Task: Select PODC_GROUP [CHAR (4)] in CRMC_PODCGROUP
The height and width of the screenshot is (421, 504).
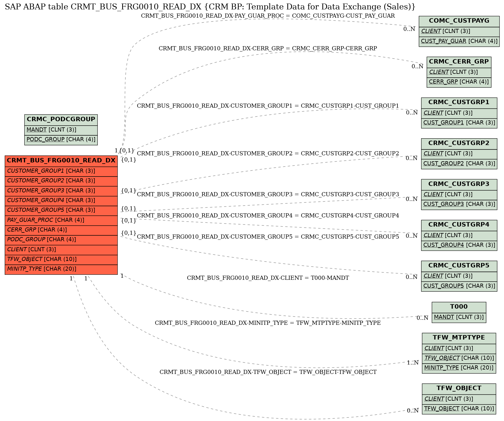Action: coord(61,140)
